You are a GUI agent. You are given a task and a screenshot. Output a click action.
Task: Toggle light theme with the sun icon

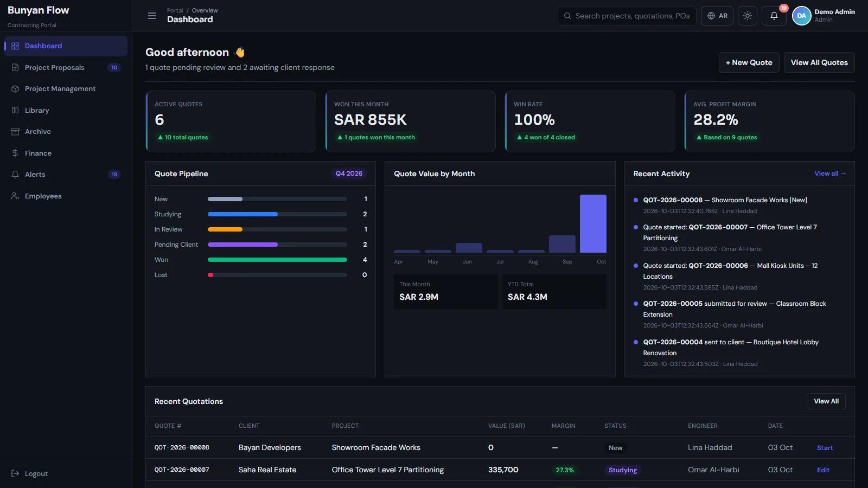pyautogui.click(x=748, y=16)
